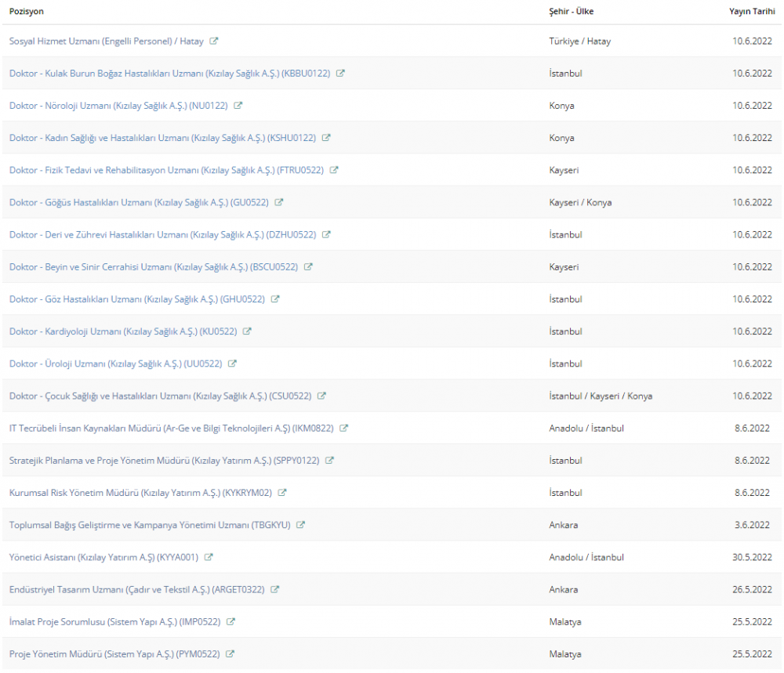Viewport: 784px width, 673px height.
Task: Click the Şehir - Ülke column header
Action: (x=571, y=12)
